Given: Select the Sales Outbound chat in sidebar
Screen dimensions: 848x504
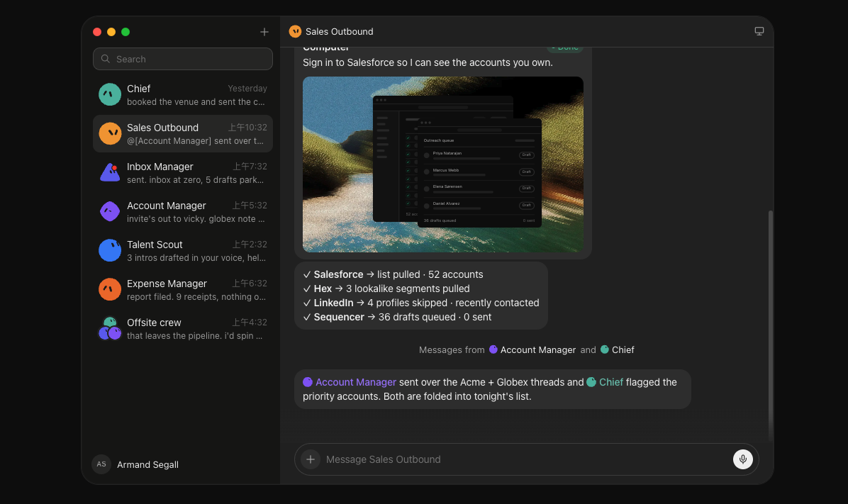Looking at the screenshot, I should tap(183, 133).
